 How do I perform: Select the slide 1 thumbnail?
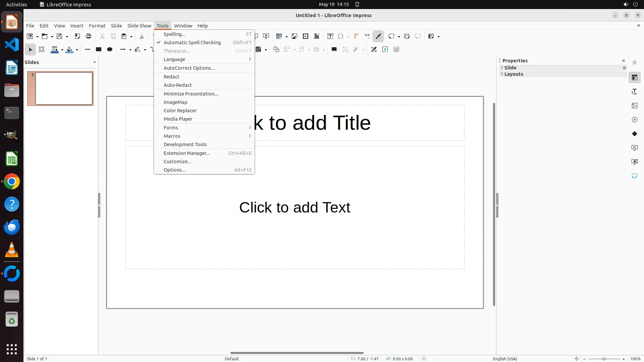coord(64,88)
